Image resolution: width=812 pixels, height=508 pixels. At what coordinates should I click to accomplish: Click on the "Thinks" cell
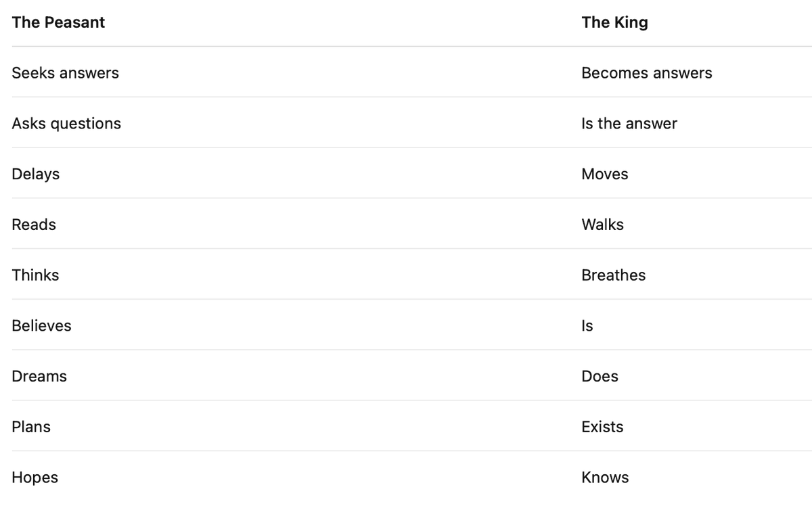click(35, 275)
